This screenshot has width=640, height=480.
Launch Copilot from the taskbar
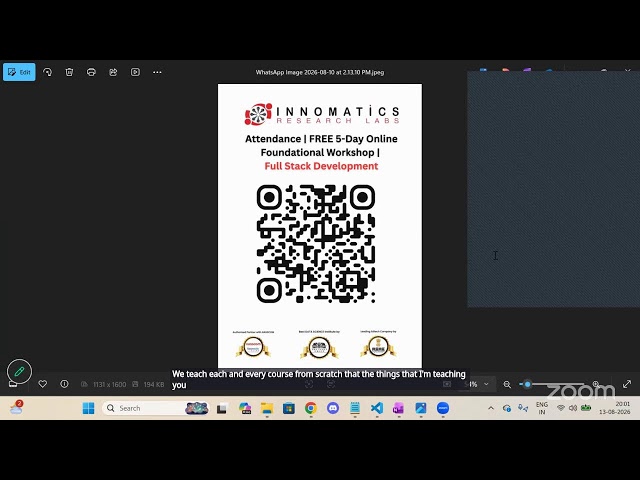(x=245, y=408)
